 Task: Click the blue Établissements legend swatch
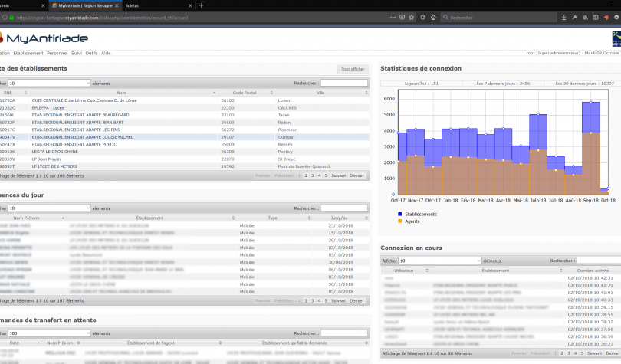click(x=399, y=214)
